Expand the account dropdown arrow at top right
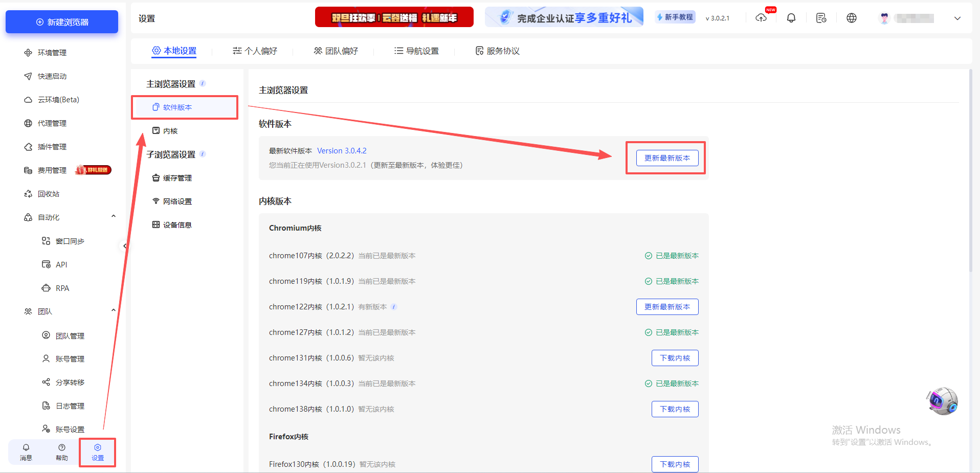The height and width of the screenshot is (473, 980). coord(957,18)
